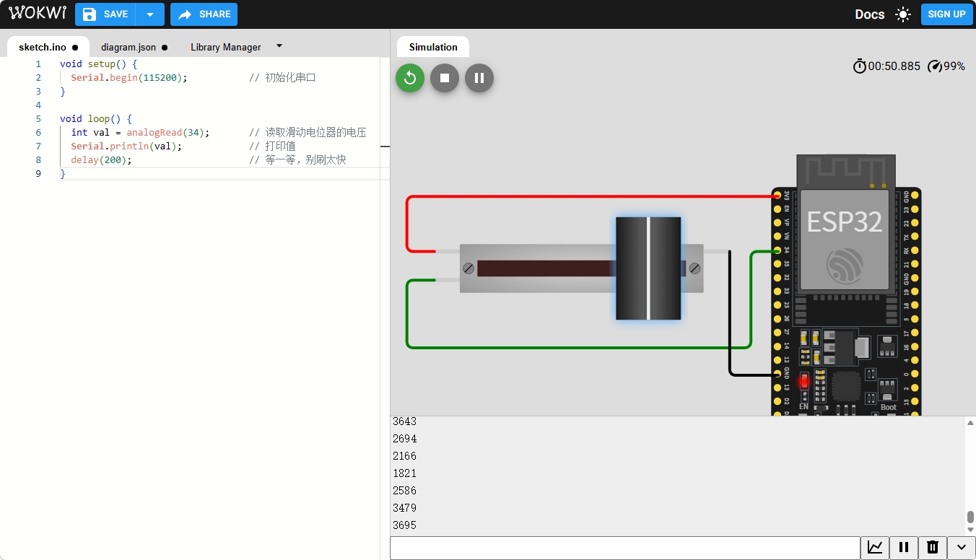Click line number 9 in the gutter
Screen dimensions: 976x560
38,174
